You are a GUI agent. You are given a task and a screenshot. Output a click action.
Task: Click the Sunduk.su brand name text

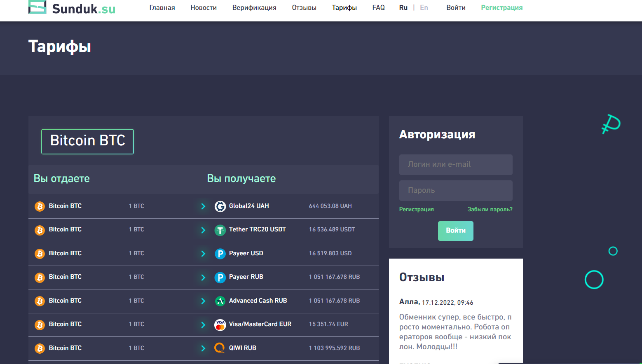coord(84,9)
